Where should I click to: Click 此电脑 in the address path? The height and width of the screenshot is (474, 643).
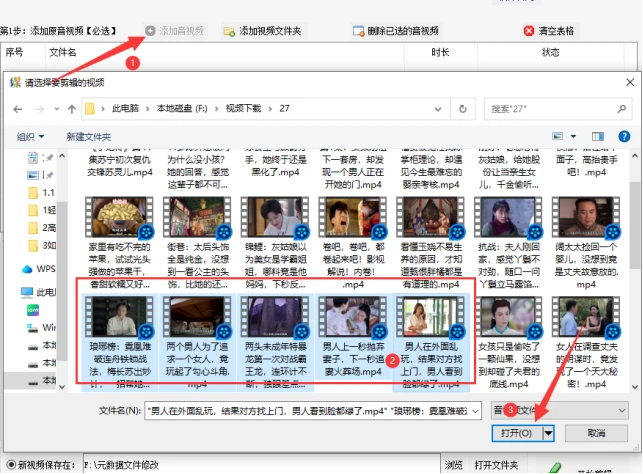click(x=125, y=108)
